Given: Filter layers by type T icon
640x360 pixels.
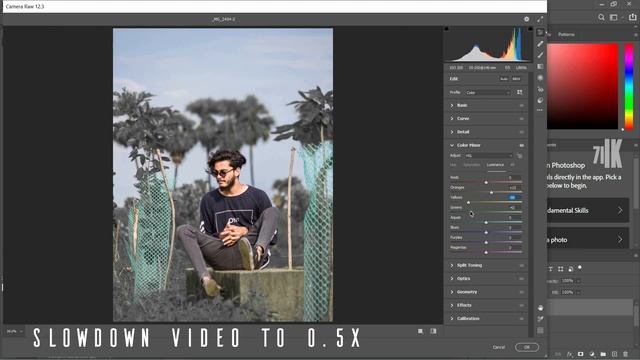Looking at the screenshot, I should (550, 269).
